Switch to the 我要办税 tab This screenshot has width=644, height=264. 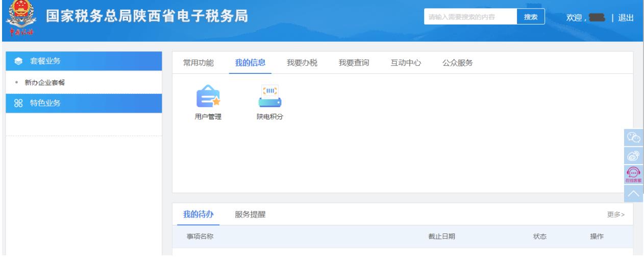pos(302,63)
